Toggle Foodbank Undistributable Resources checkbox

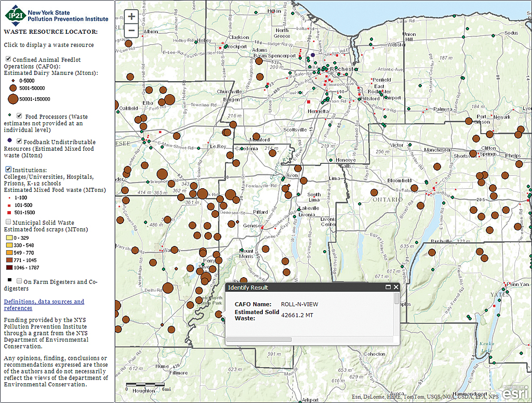tap(19, 141)
